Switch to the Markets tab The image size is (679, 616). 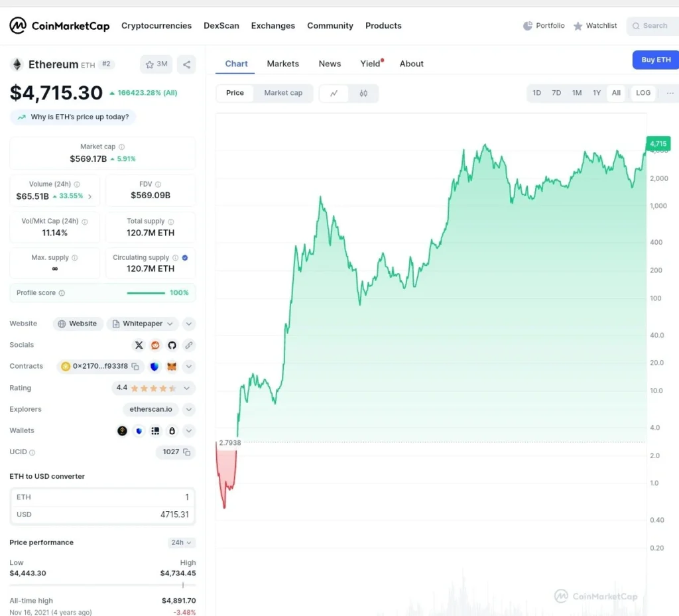pyautogui.click(x=283, y=63)
